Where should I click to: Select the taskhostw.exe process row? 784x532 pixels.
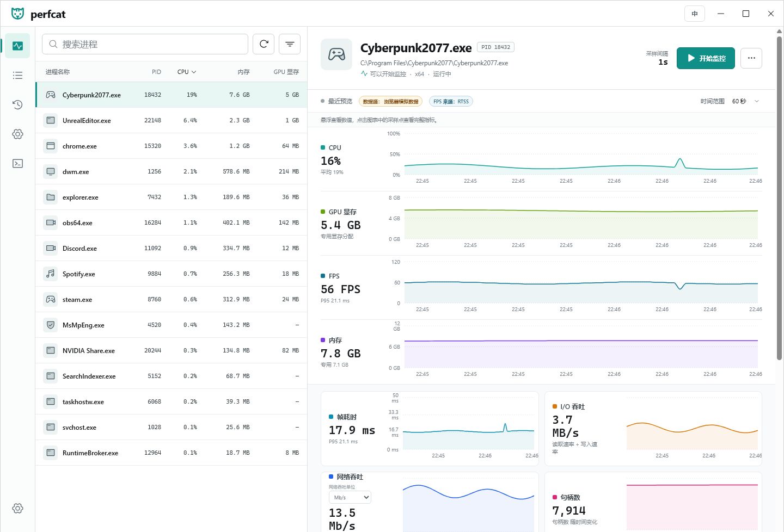coord(171,401)
